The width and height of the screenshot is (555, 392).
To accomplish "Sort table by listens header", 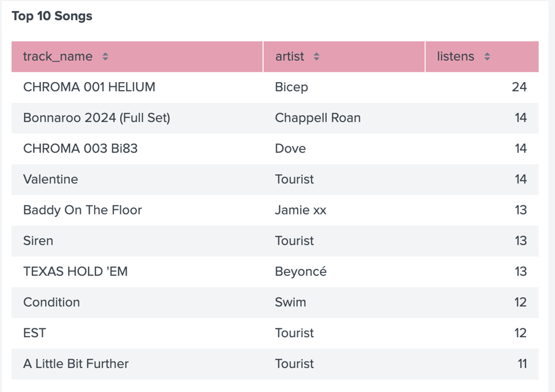I will coord(457,57).
